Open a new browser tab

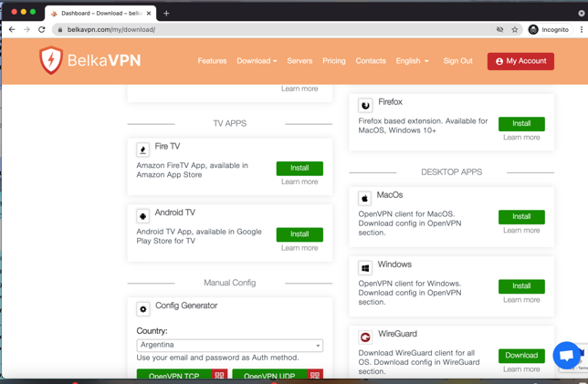(166, 14)
